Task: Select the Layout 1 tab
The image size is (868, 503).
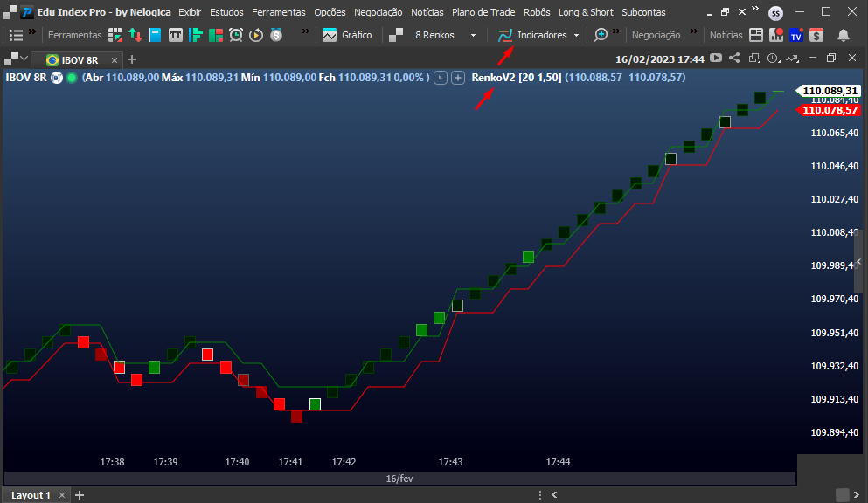Action: click(31, 495)
